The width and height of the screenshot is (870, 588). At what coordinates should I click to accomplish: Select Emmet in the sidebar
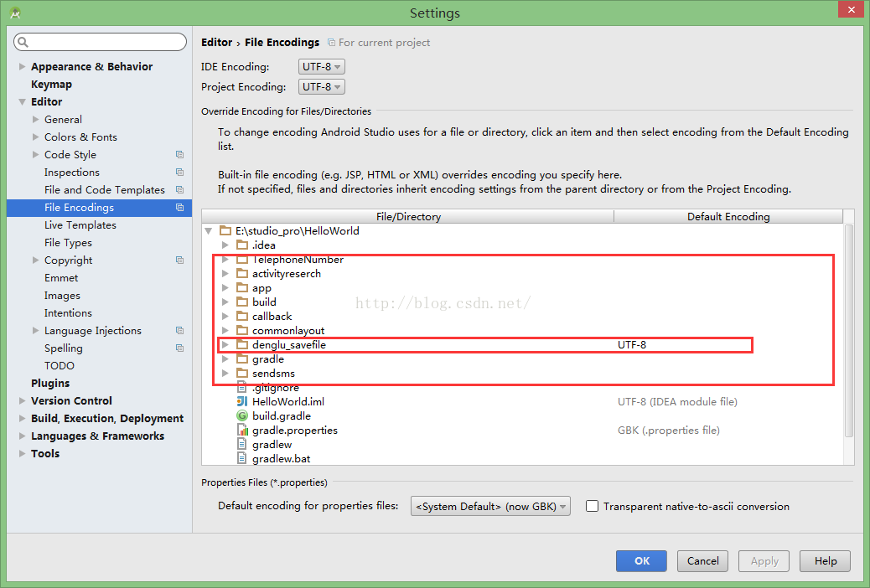tap(61, 278)
